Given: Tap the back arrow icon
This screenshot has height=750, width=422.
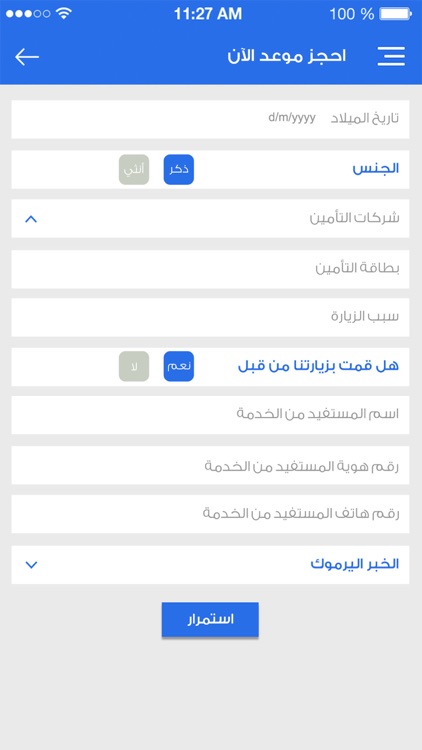Looking at the screenshot, I should [x=27, y=57].
